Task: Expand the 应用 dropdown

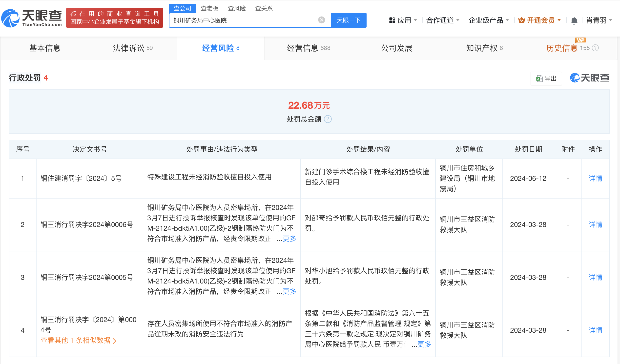Action: point(415,20)
